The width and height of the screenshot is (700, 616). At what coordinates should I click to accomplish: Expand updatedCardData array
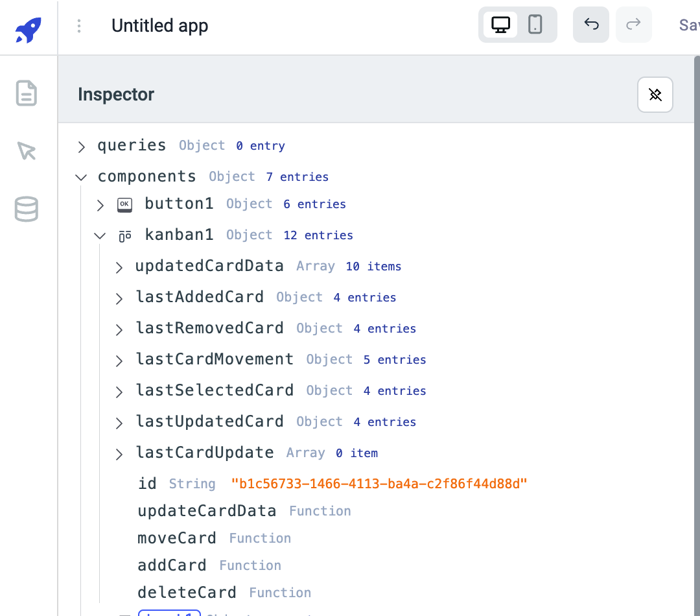119,267
